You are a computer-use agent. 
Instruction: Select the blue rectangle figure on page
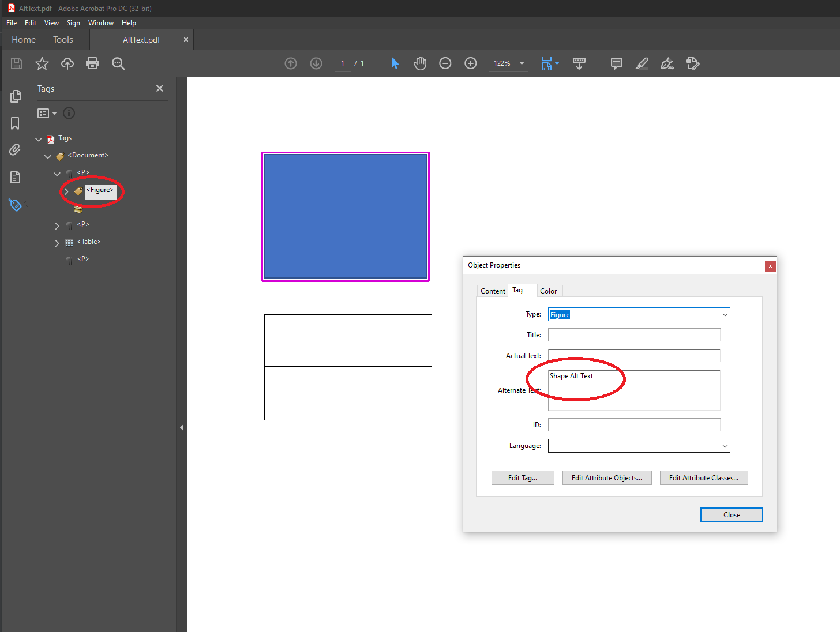345,217
